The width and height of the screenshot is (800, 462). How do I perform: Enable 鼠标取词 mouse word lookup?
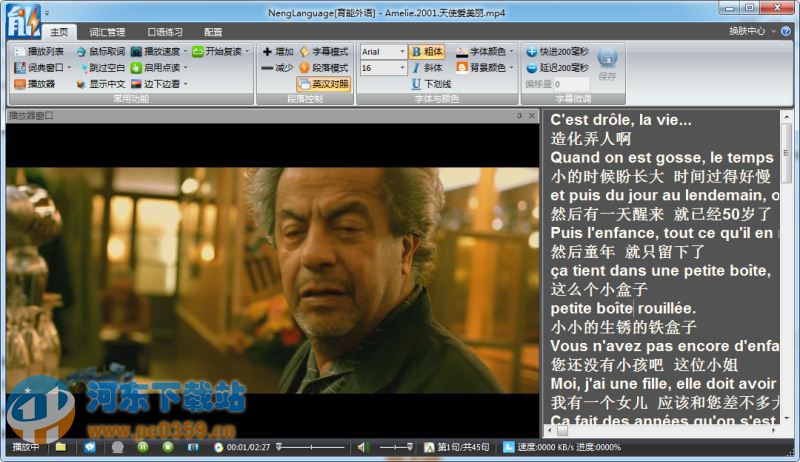click(101, 52)
